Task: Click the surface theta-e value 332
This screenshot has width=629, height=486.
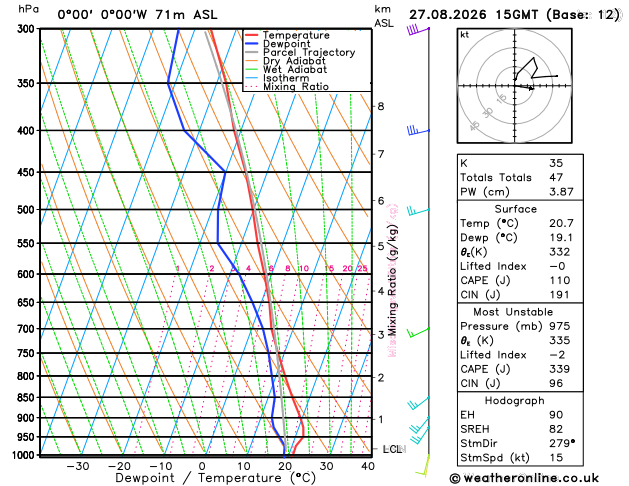Action: click(560, 252)
